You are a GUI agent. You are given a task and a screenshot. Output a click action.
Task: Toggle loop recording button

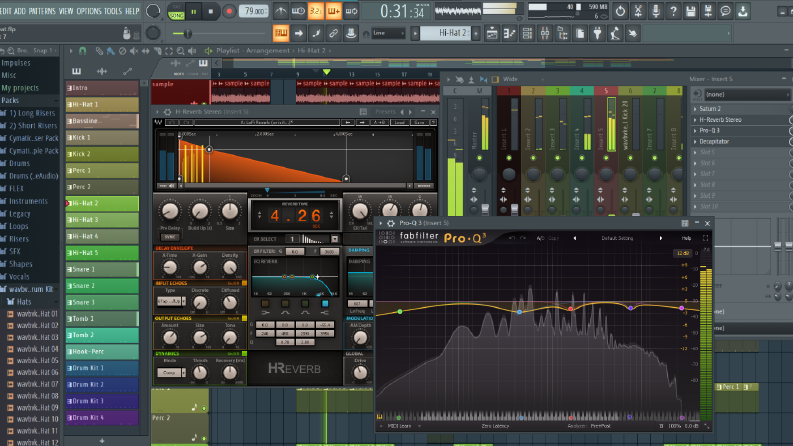click(351, 11)
